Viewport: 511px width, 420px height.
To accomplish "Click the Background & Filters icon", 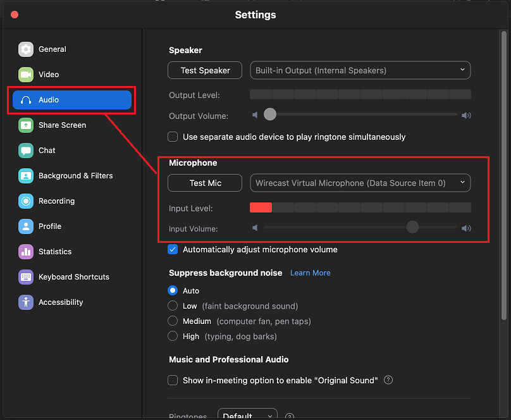I will click(x=26, y=176).
